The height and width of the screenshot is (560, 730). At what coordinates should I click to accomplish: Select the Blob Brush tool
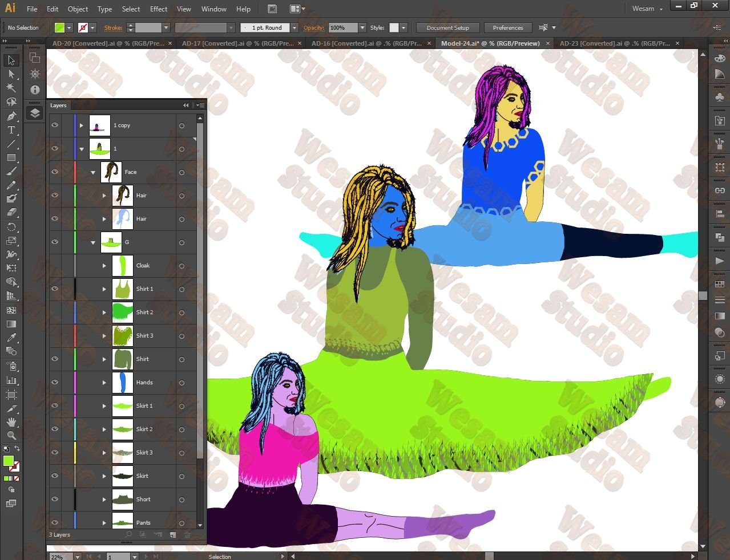(x=11, y=198)
